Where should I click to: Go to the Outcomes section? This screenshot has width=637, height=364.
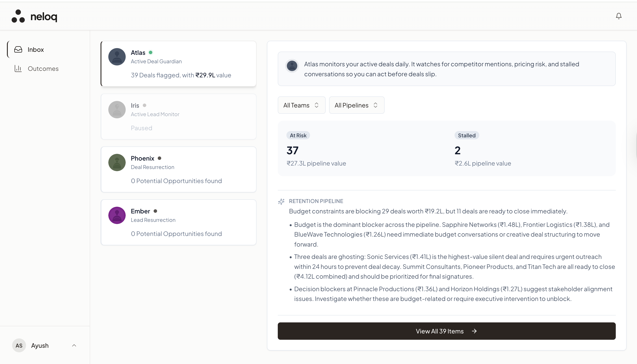click(43, 69)
